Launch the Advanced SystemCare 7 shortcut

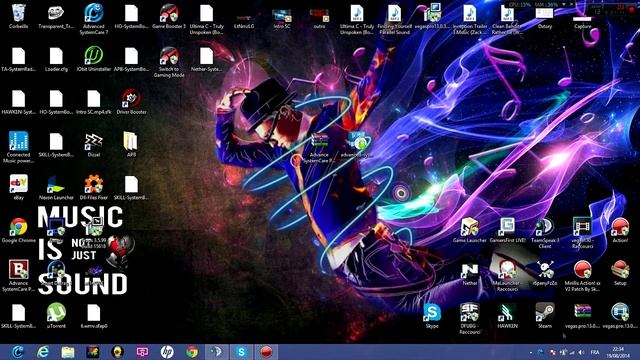click(93, 19)
